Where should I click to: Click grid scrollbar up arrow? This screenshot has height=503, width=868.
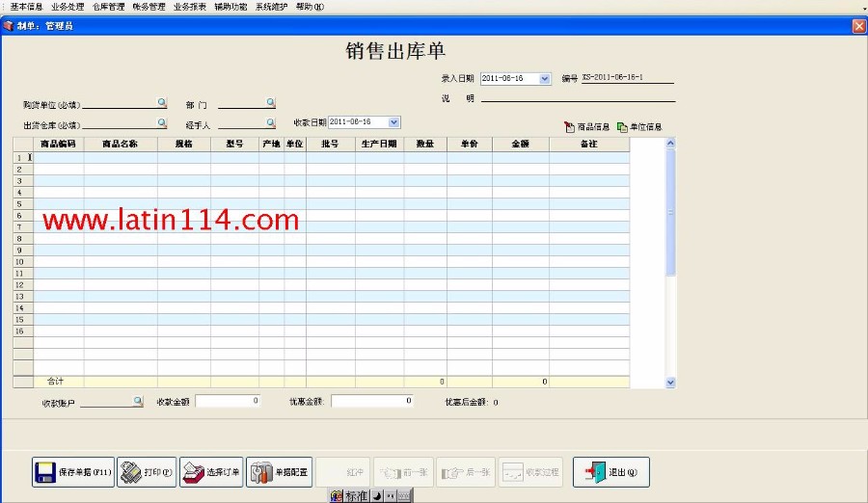point(670,143)
